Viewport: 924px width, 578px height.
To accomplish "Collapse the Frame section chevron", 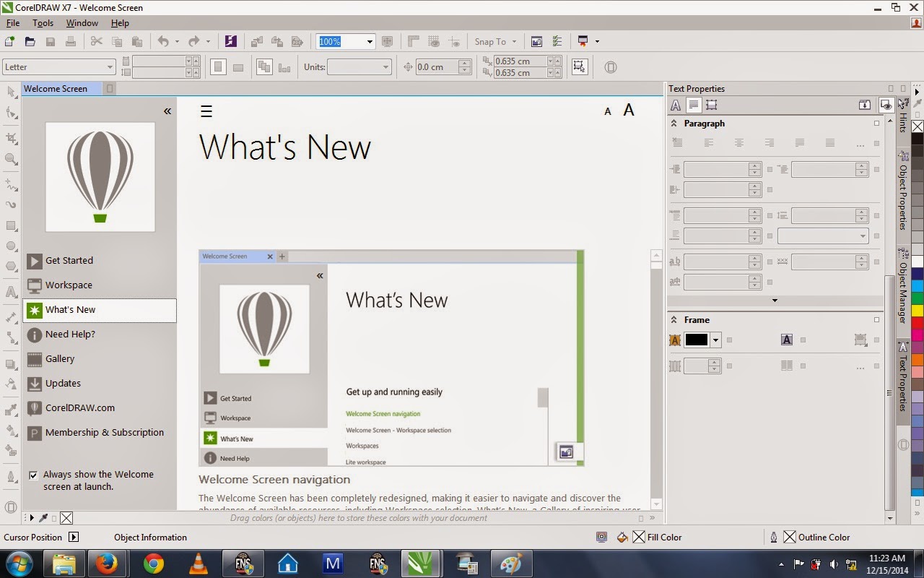I will click(x=674, y=320).
